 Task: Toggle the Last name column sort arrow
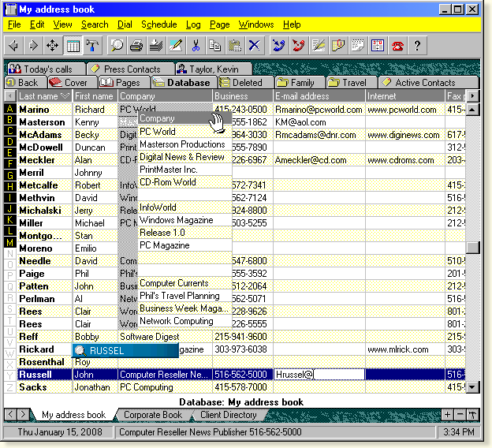pos(65,96)
